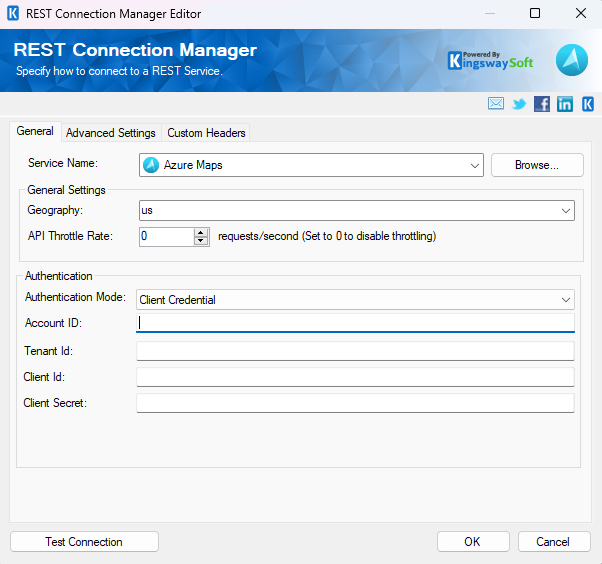Click the Client Id input field

pyautogui.click(x=355, y=377)
